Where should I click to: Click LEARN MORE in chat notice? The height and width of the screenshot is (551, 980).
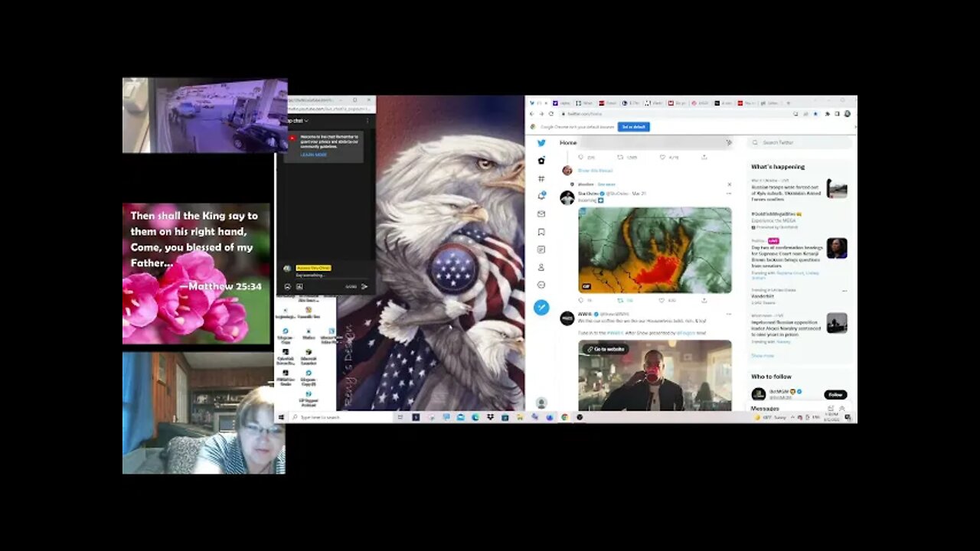point(313,155)
